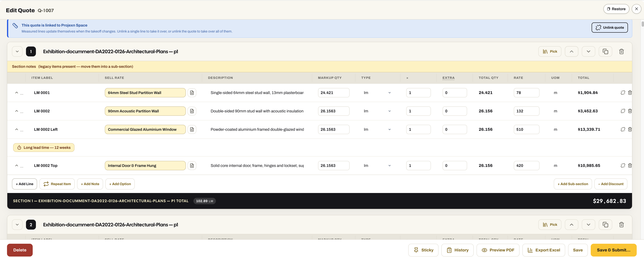Move section 2 down

pos(588,224)
